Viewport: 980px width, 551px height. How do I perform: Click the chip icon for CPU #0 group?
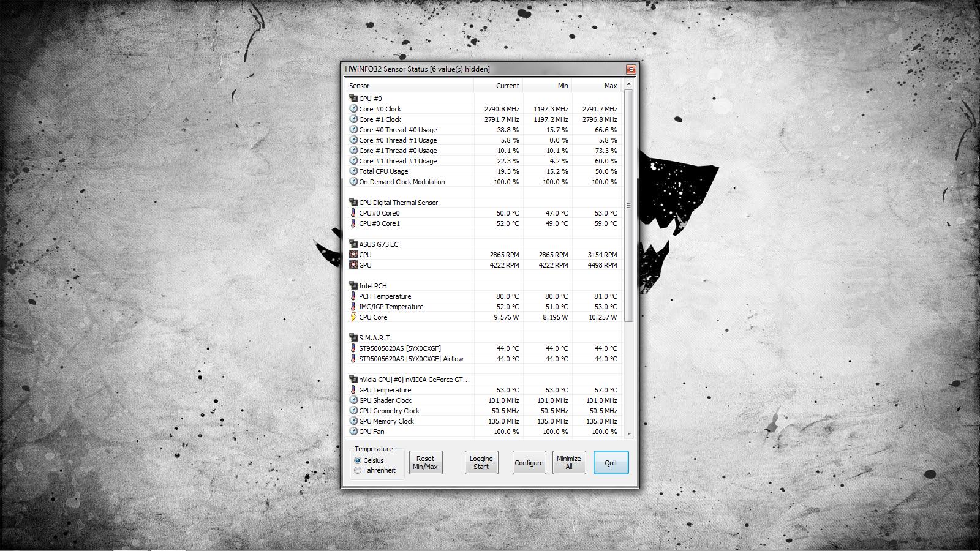coord(353,99)
